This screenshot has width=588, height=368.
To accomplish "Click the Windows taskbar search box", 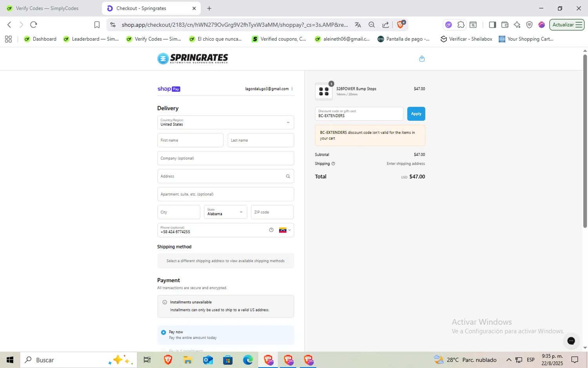I will tap(79, 360).
